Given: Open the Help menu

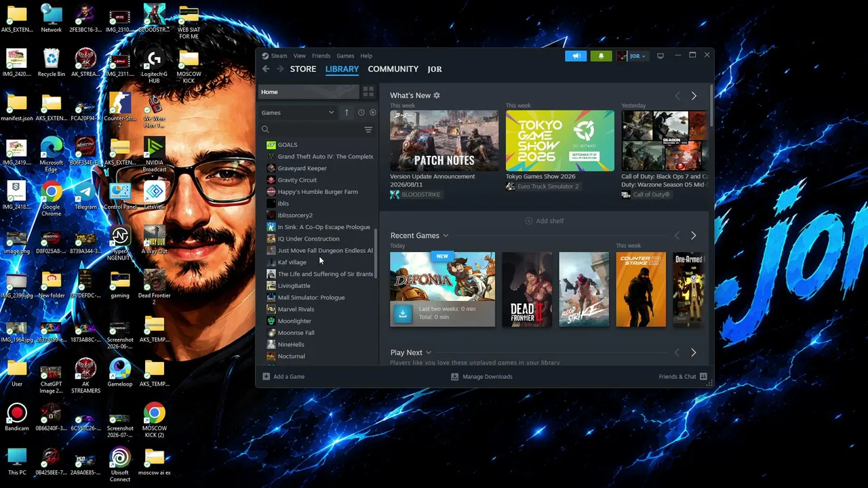Looking at the screenshot, I should (x=366, y=56).
